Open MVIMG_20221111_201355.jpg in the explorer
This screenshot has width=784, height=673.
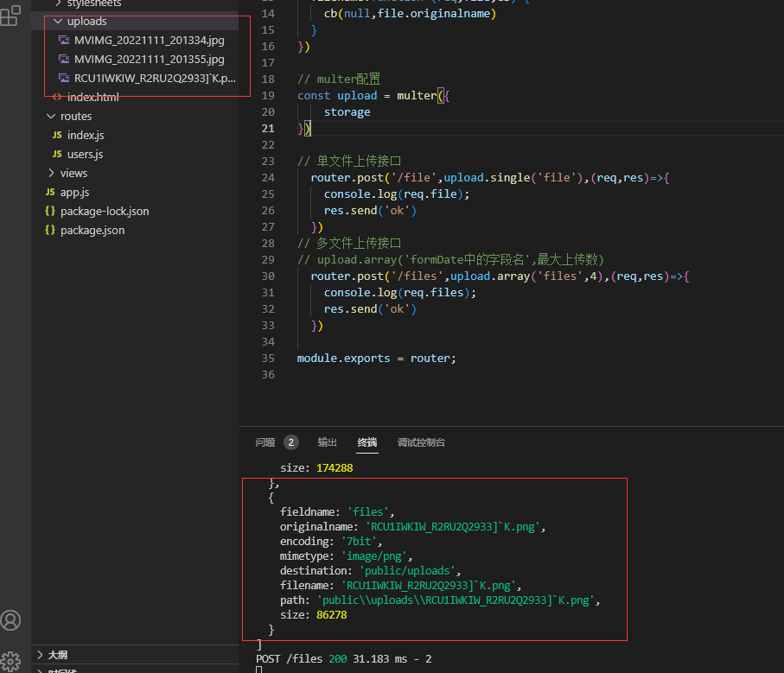149,59
